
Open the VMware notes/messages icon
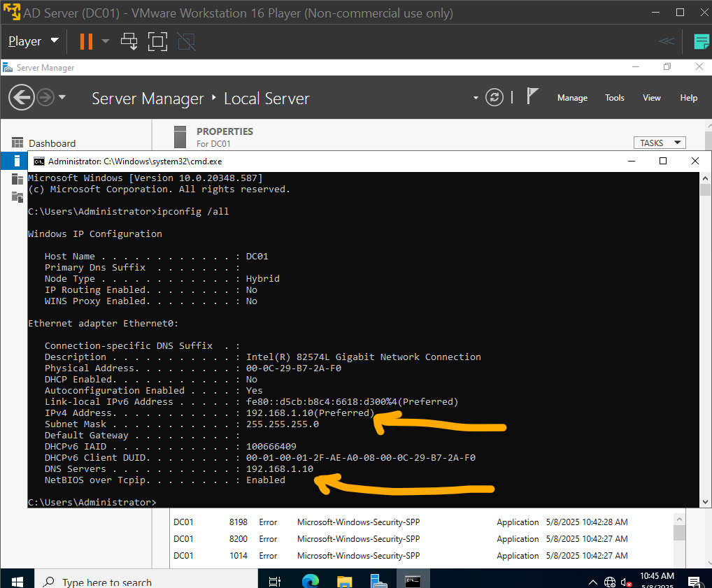point(702,41)
